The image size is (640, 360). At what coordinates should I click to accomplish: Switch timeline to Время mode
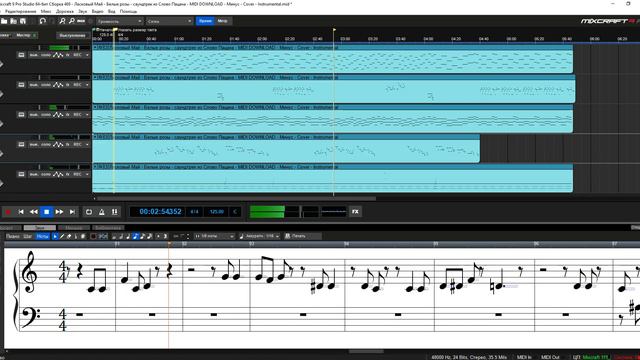pyautogui.click(x=205, y=21)
